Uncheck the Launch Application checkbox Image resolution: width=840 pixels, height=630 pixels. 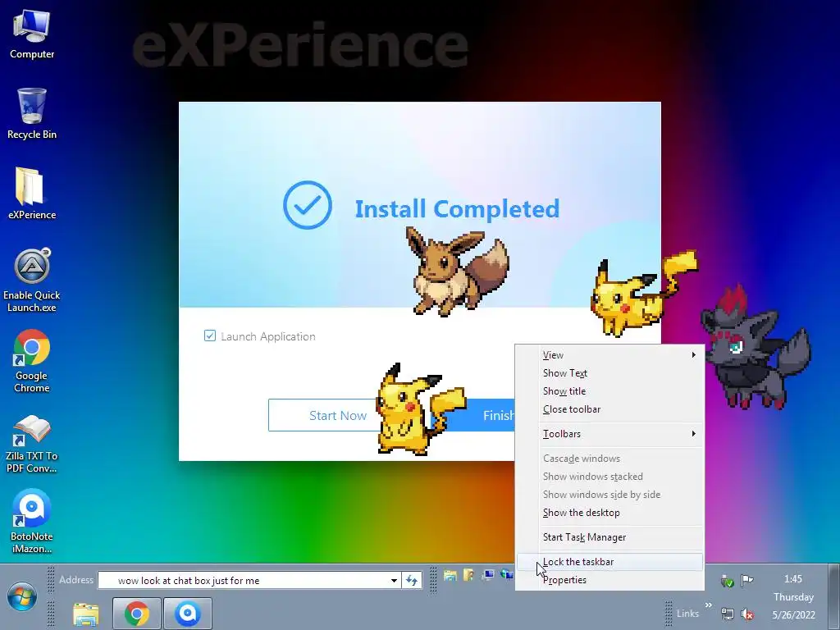209,336
